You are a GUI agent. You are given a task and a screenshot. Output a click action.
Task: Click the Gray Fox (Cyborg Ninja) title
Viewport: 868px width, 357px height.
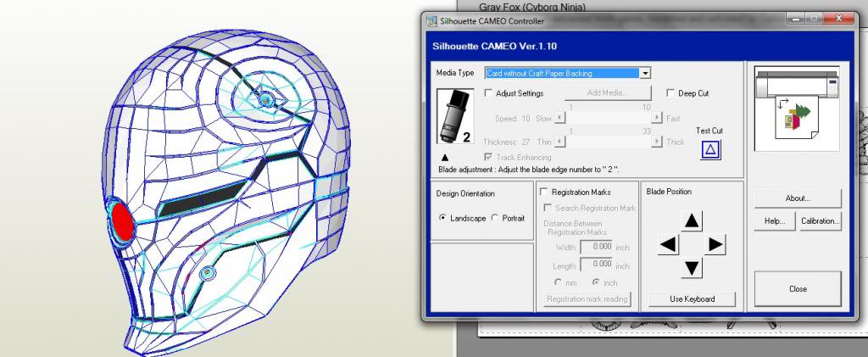coord(532,7)
